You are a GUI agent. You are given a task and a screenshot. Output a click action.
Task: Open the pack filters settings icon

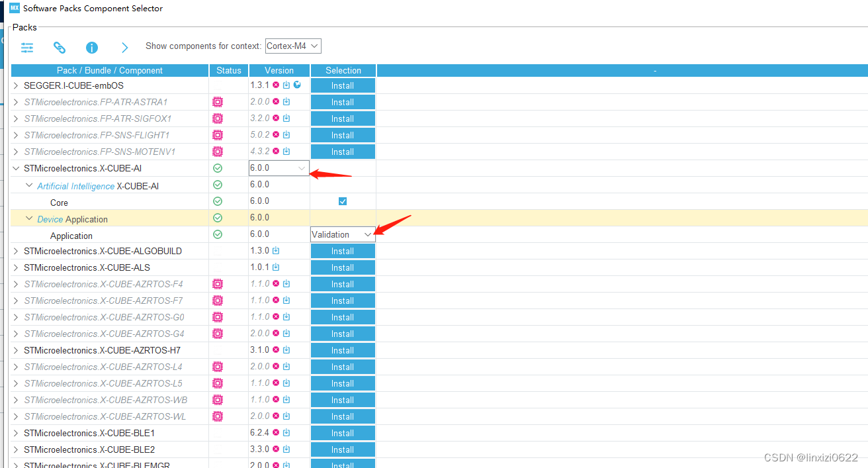tap(27, 48)
